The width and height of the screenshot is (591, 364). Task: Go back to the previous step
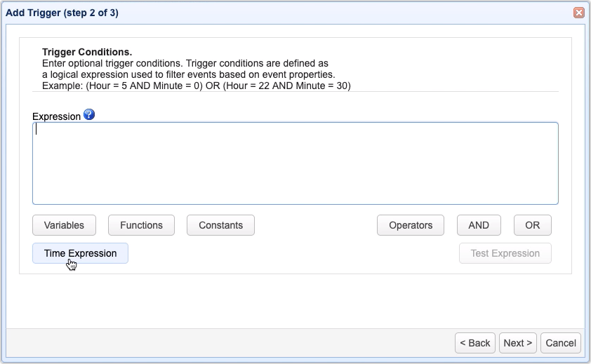point(475,343)
